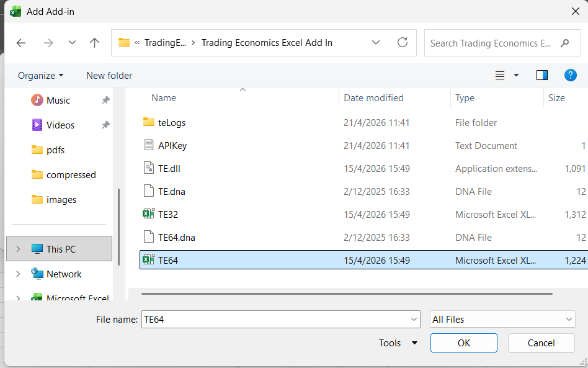The height and width of the screenshot is (368, 588).
Task: Select the TE64.dna file
Action: pos(177,238)
